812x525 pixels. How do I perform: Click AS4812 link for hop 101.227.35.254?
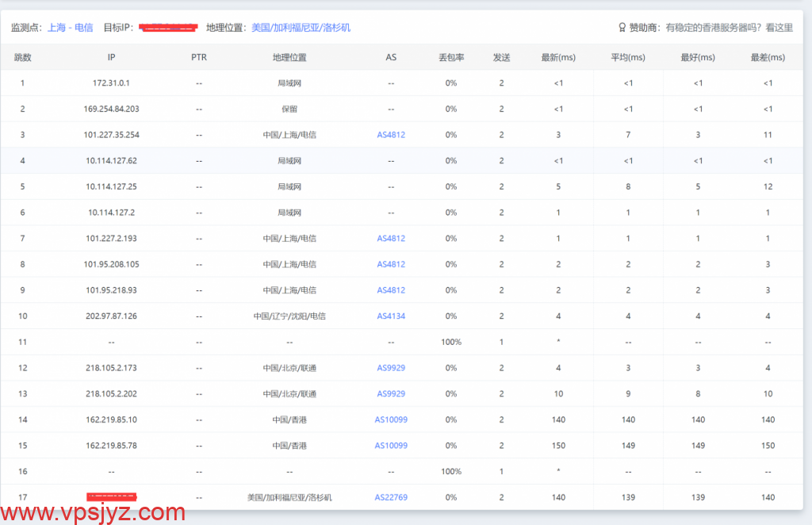391,135
